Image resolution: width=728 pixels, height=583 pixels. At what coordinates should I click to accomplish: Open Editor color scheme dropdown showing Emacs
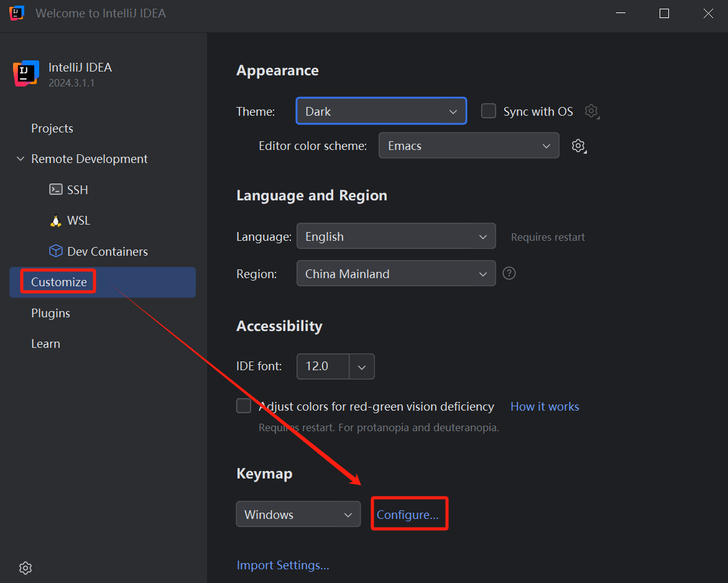pos(469,146)
